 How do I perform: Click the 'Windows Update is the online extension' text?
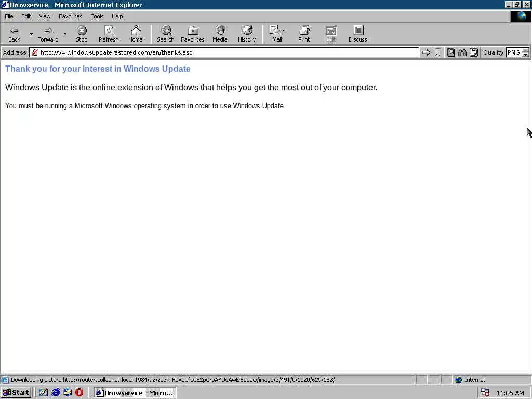(x=191, y=87)
